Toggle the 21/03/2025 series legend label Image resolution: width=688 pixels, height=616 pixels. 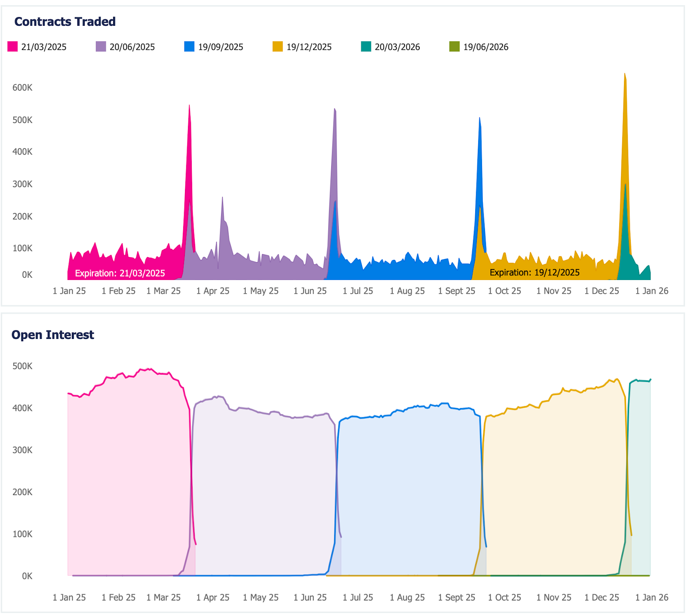coord(44,47)
